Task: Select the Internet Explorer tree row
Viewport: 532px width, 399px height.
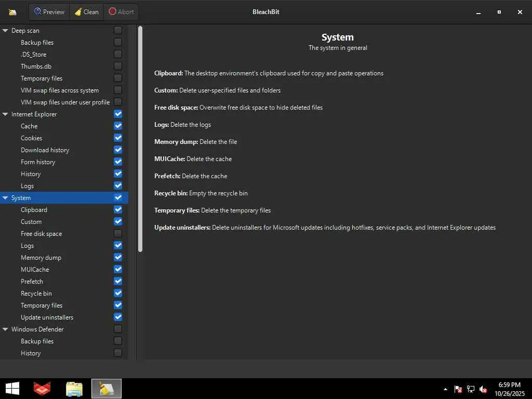Action: click(x=64, y=114)
